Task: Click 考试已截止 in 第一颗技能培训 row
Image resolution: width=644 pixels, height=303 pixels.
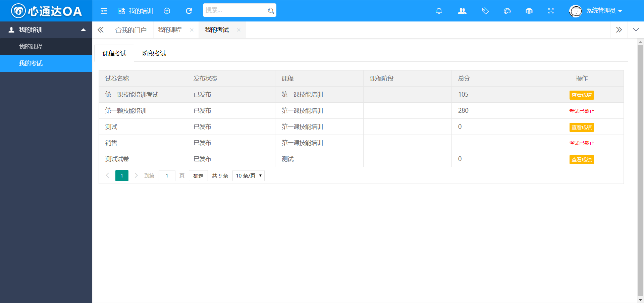Action: [582, 111]
